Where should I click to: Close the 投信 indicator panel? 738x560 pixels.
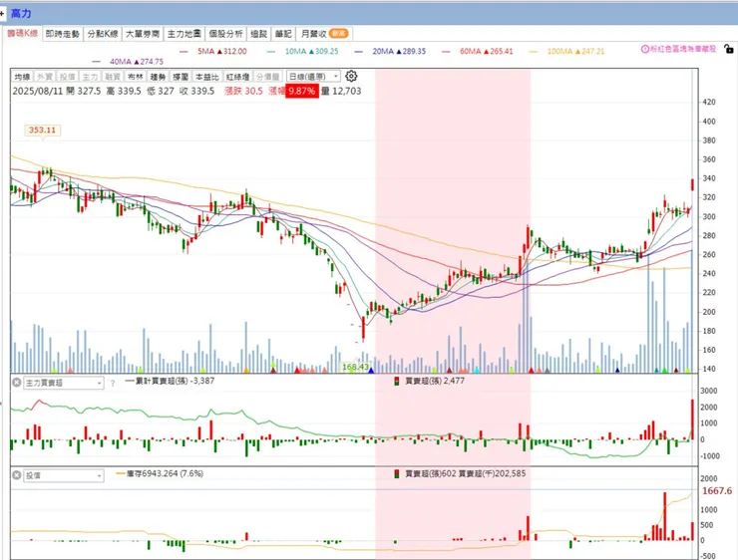17,475
